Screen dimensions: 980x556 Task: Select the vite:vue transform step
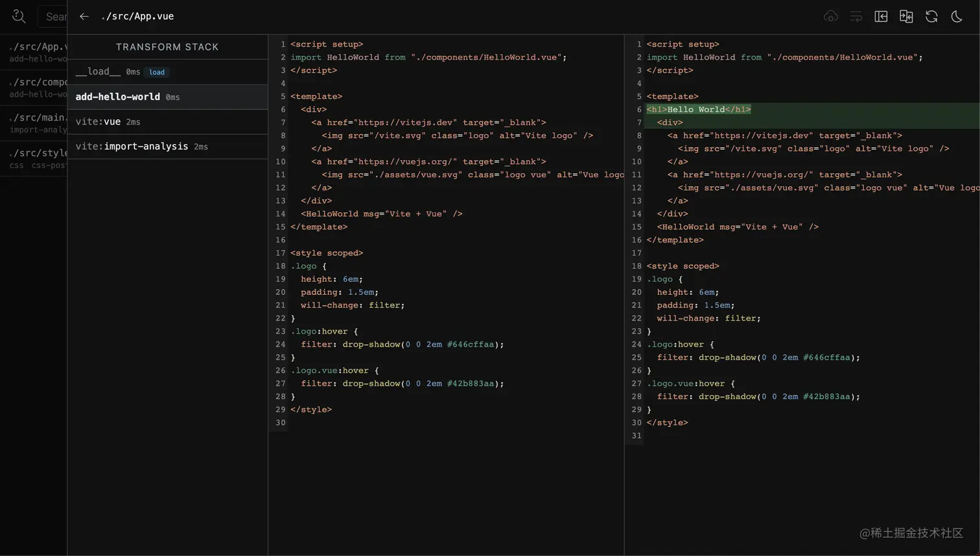tap(167, 122)
